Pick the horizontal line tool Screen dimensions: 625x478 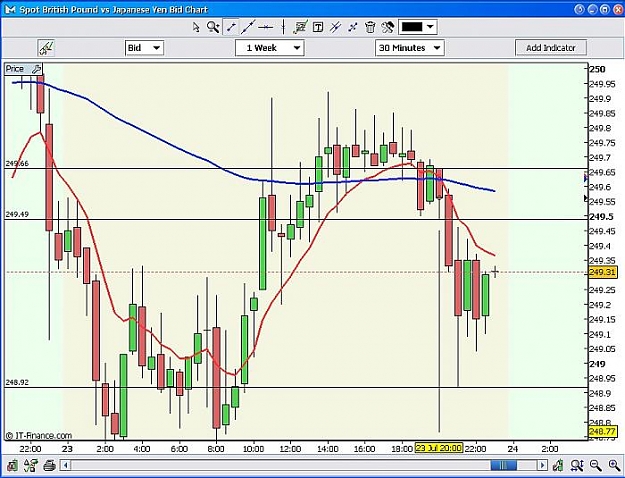(x=265, y=27)
